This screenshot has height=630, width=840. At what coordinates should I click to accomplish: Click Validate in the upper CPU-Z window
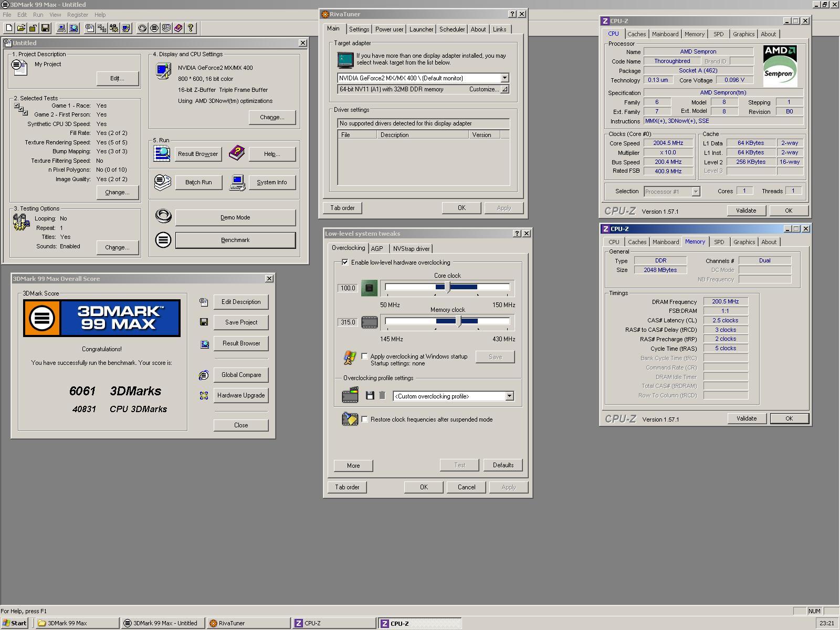point(746,211)
